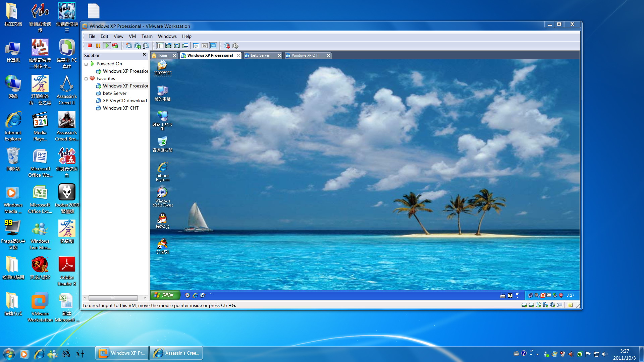Close the Windows XP CHT tab
The image size is (644, 362).
pyautogui.click(x=328, y=56)
